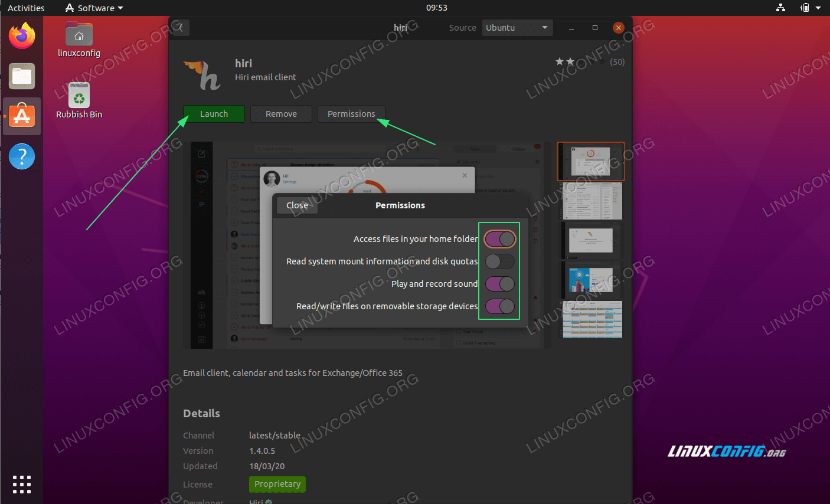The height and width of the screenshot is (504, 830).
Task: Click the Proprietary license button
Action: coord(277,484)
